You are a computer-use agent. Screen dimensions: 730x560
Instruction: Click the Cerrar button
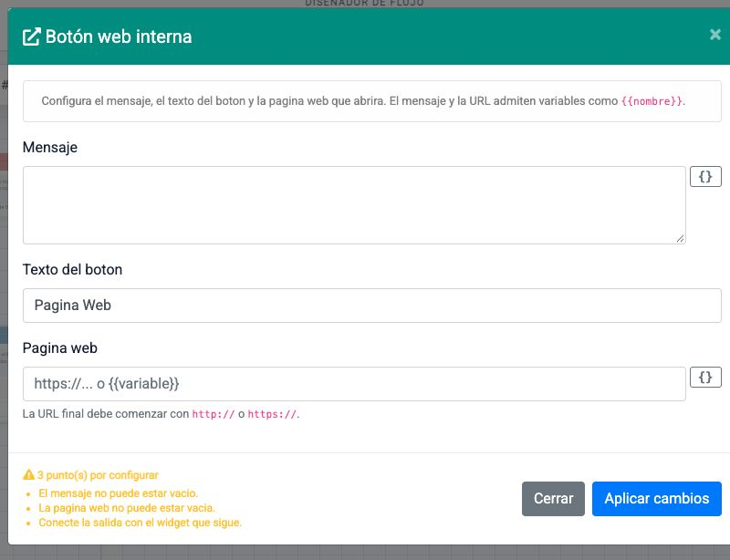553,499
